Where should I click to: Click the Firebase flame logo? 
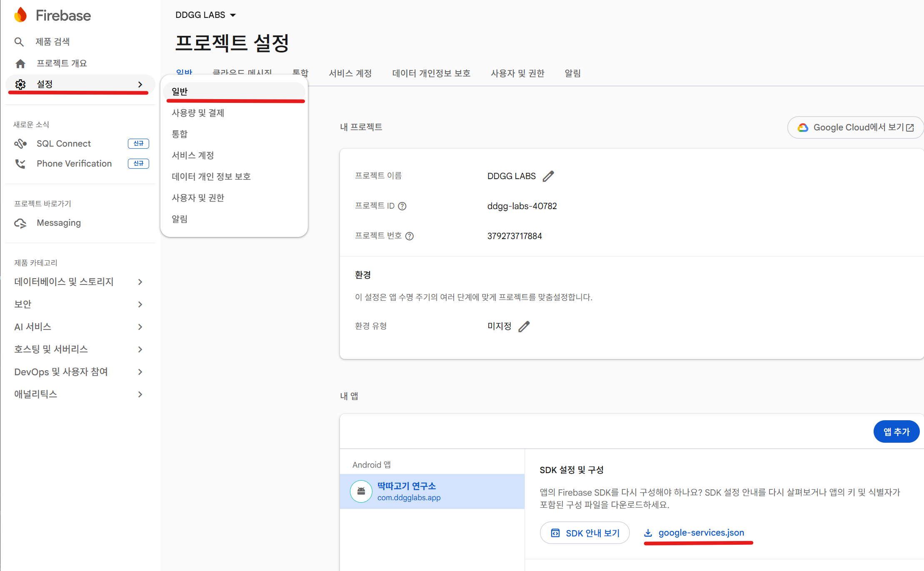point(20,15)
